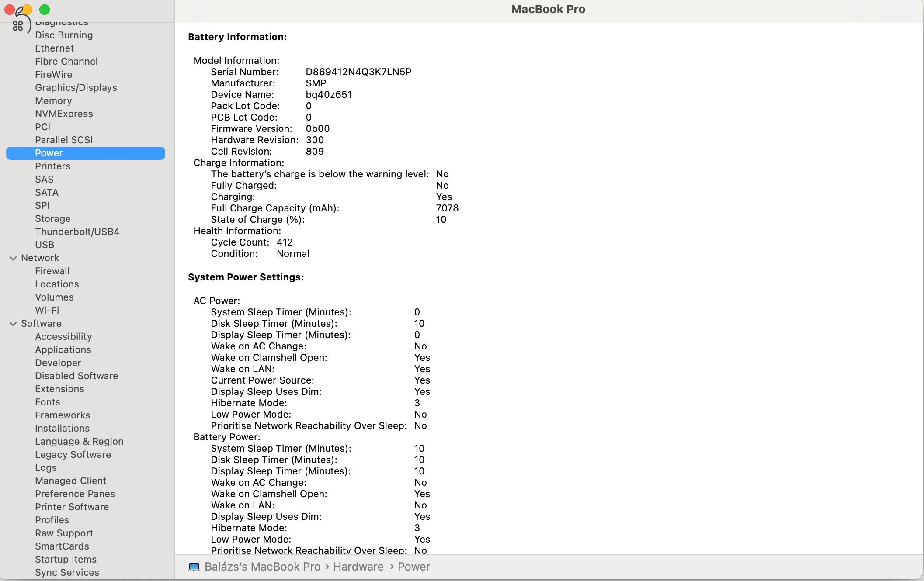Open the NVMExpress section
The width and height of the screenshot is (924, 581).
click(x=64, y=113)
